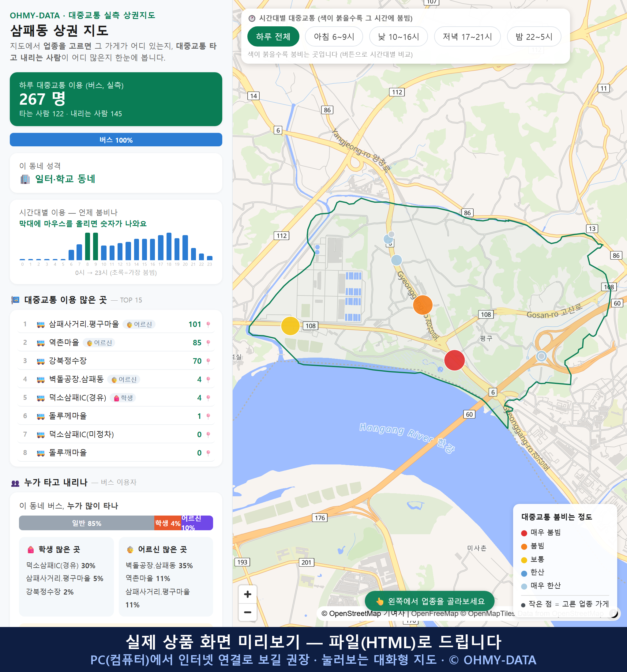The width and height of the screenshot is (627, 672).
Task: Click the green hour 9 chart bar
Action: click(x=96, y=246)
